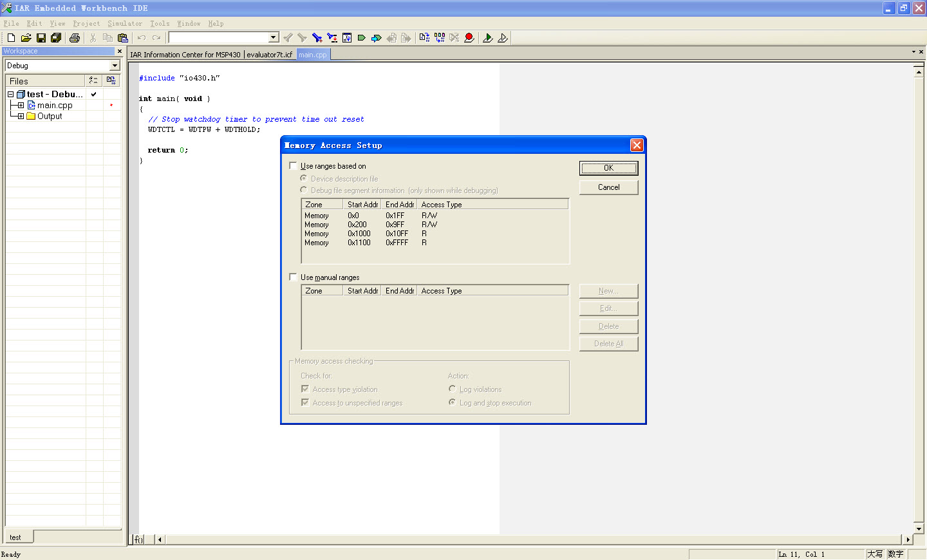Expand the main.cpp tree node

(21, 105)
